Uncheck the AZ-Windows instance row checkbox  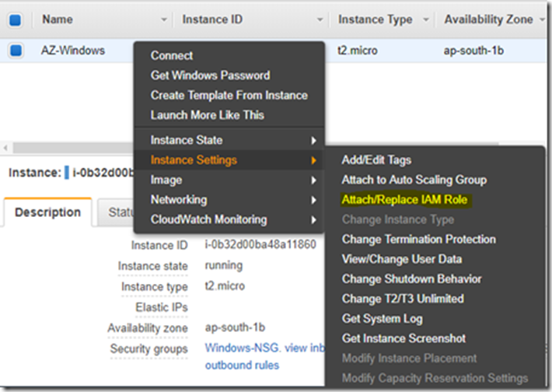pos(16,51)
